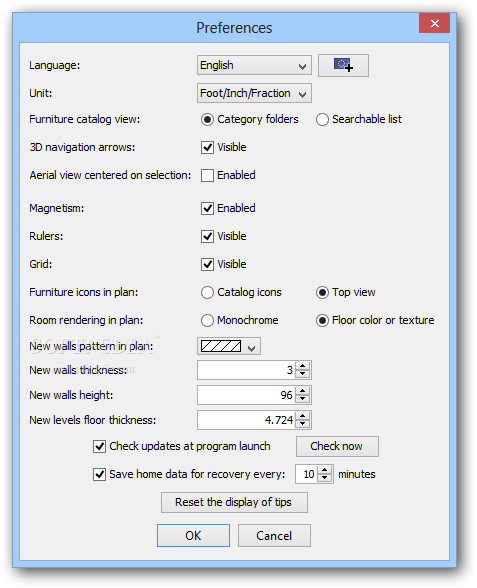The height and width of the screenshot is (588, 477).
Task: Click the Cancel button
Action: click(x=274, y=536)
